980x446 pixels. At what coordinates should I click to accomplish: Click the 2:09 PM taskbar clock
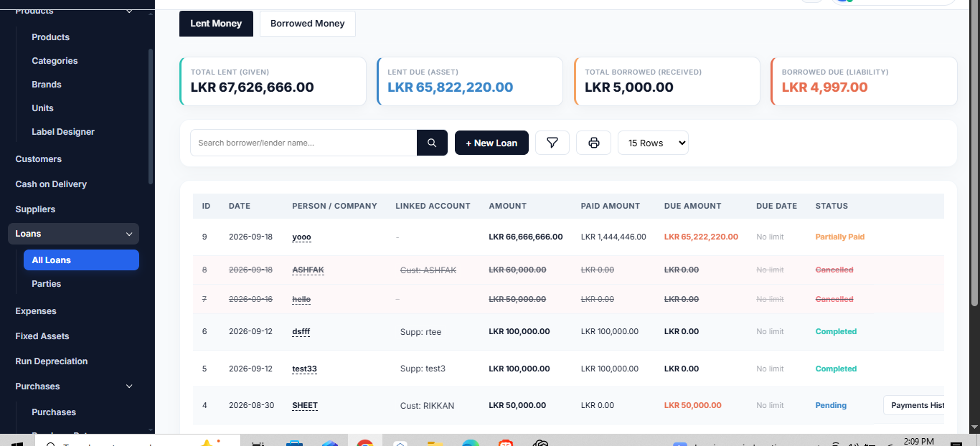click(x=919, y=442)
